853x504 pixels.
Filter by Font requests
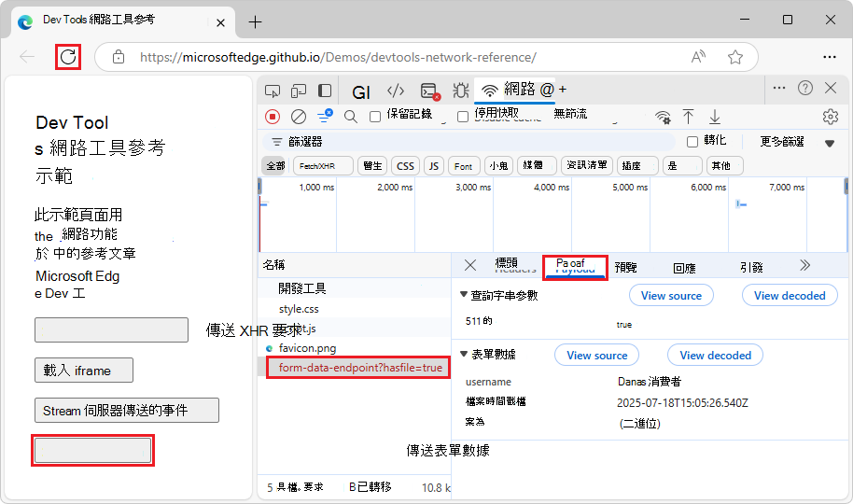[464, 166]
